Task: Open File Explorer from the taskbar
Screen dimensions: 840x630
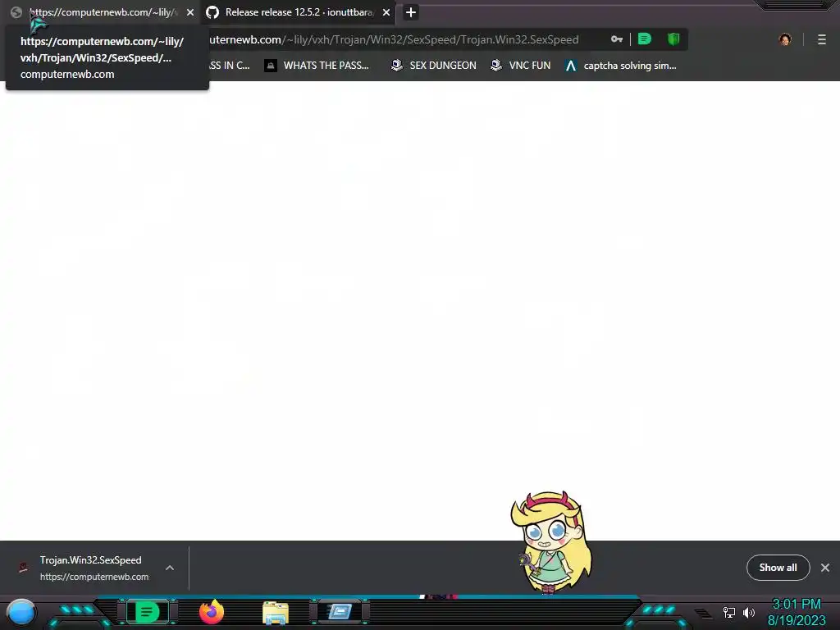Action: [x=276, y=612]
